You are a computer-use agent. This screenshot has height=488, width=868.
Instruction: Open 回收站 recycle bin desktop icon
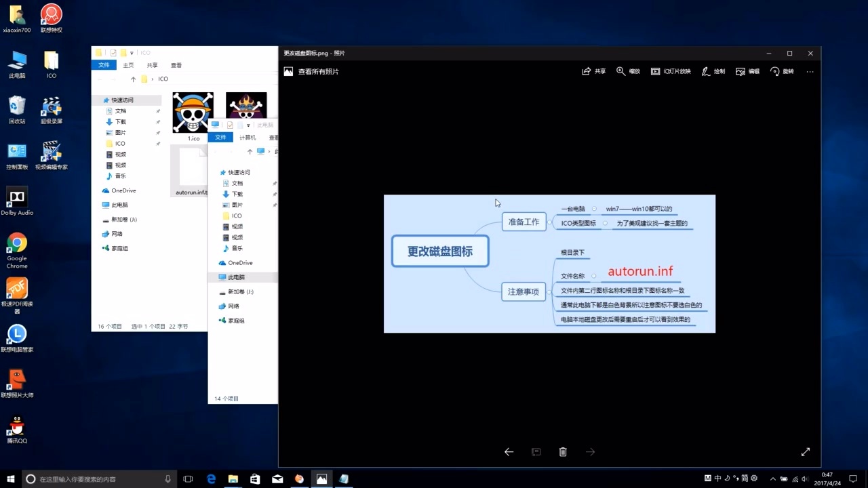coord(17,110)
